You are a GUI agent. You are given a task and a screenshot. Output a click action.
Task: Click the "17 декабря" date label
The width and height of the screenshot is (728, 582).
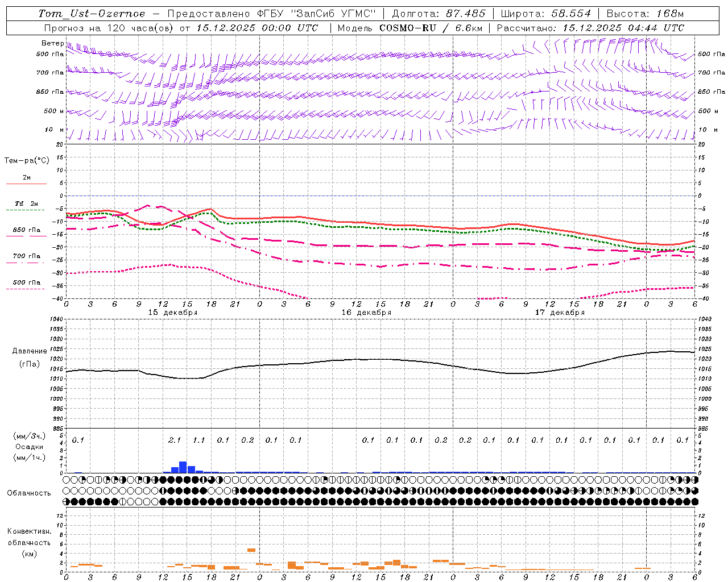(x=560, y=313)
